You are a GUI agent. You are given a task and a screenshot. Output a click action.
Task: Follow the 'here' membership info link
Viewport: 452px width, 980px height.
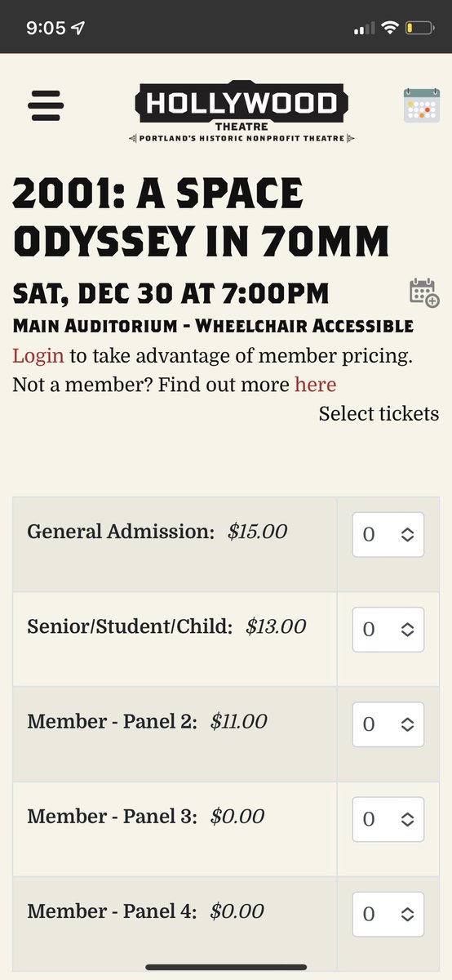coord(316,384)
